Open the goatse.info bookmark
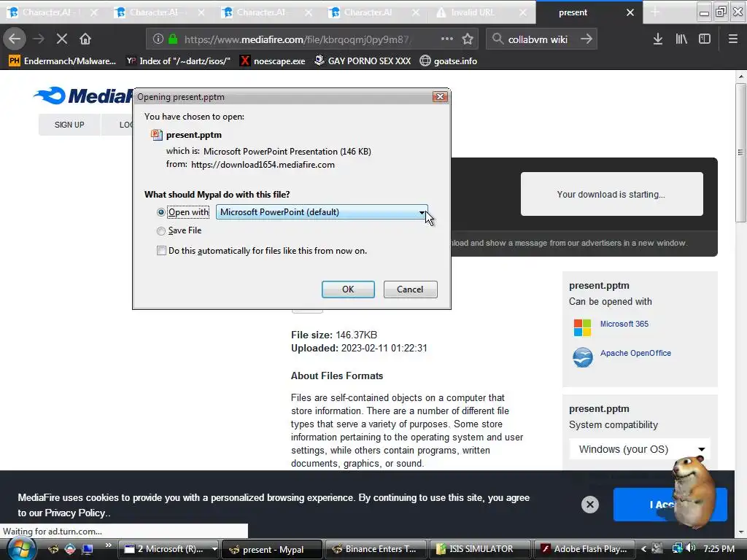This screenshot has height=560, width=747. coord(449,61)
